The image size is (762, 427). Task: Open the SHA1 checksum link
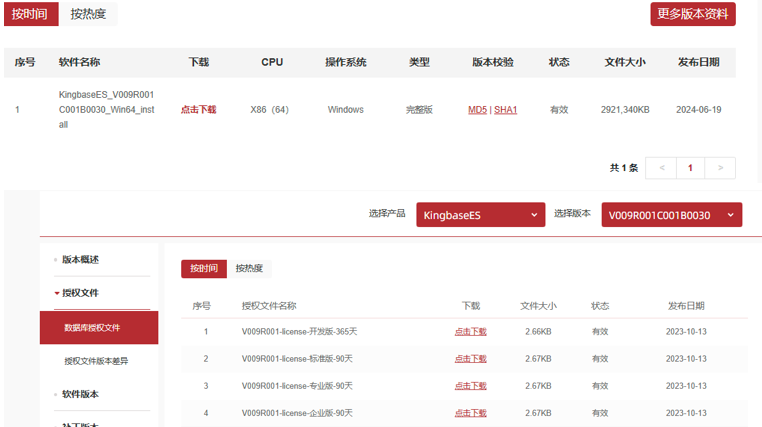[x=505, y=110]
